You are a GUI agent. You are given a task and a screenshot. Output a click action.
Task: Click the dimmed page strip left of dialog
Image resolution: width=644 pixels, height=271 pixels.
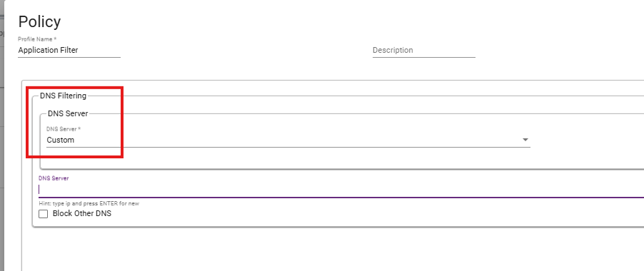click(1, 135)
